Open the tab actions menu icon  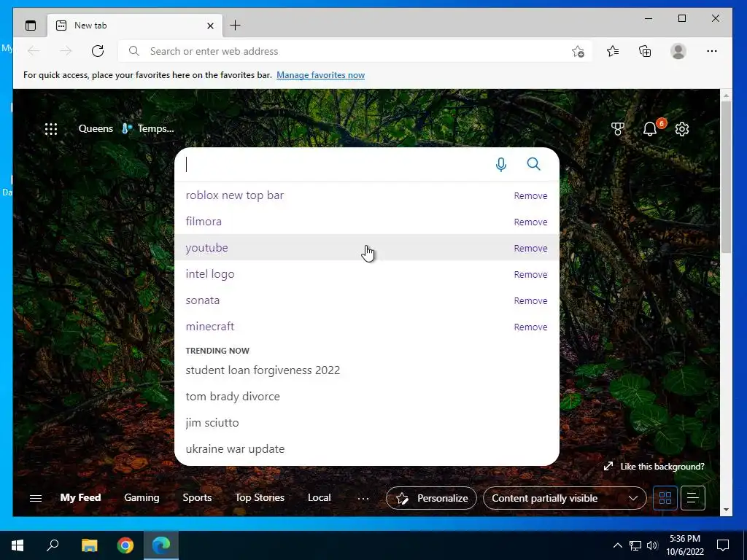coord(31,26)
